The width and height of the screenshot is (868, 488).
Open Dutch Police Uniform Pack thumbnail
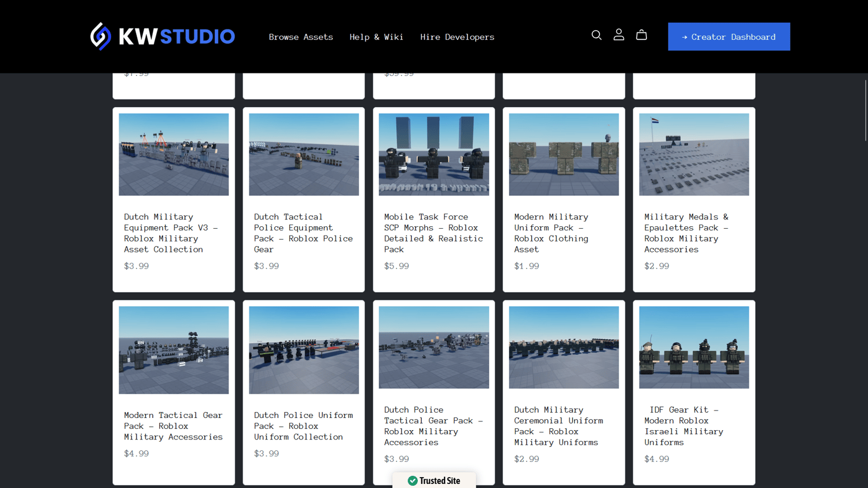(x=304, y=350)
